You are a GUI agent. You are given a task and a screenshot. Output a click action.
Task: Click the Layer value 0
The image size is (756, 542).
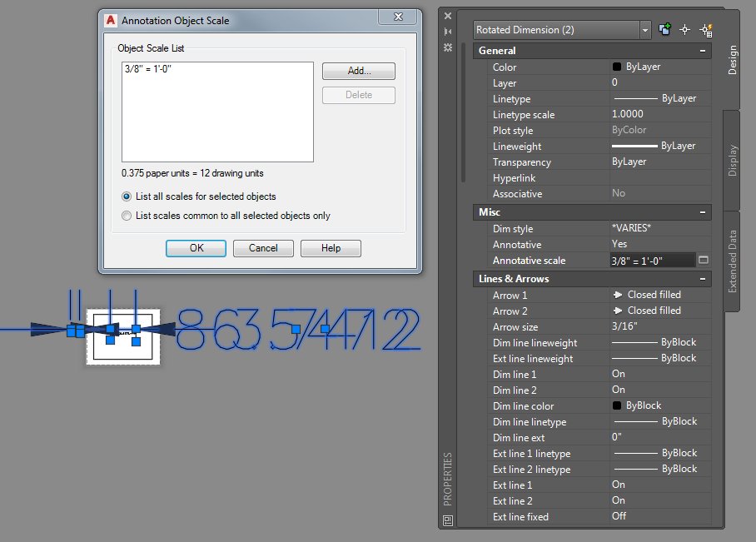(660, 83)
